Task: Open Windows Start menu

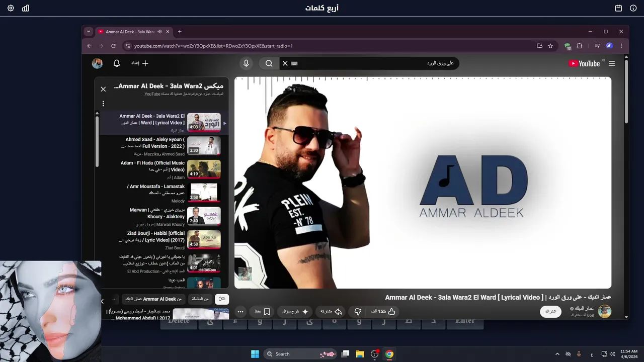Action: tap(255, 354)
